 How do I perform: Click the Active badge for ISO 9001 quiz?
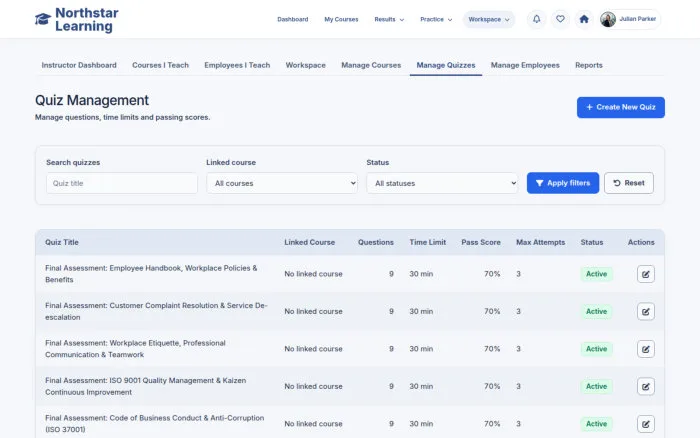pyautogui.click(x=596, y=387)
